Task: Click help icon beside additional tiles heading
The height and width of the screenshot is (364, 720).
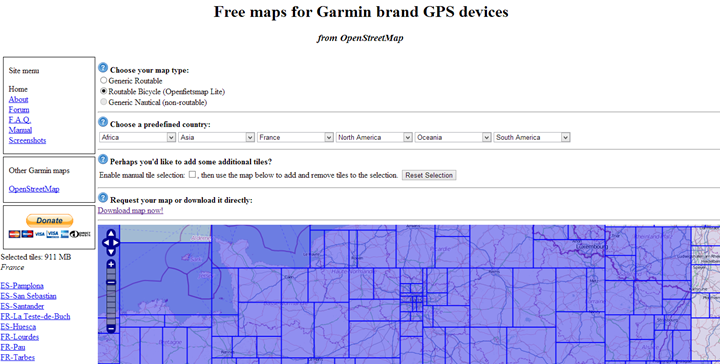Action: pos(103,160)
